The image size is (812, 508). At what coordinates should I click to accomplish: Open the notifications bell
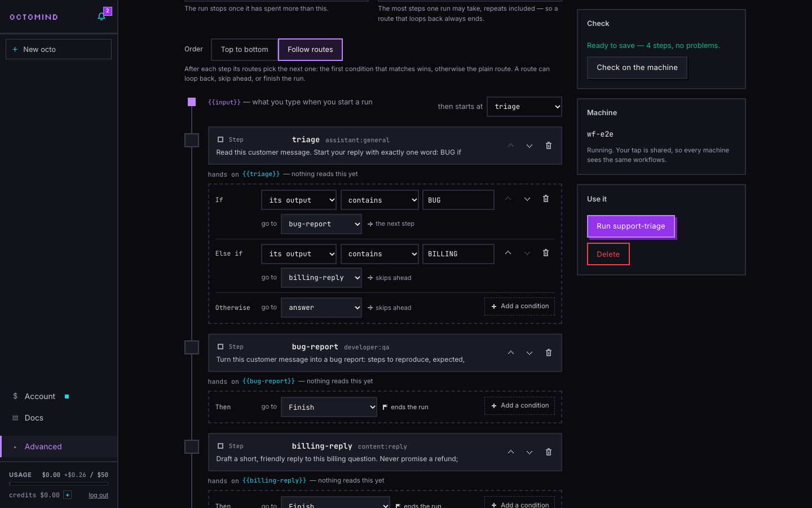pos(102,16)
